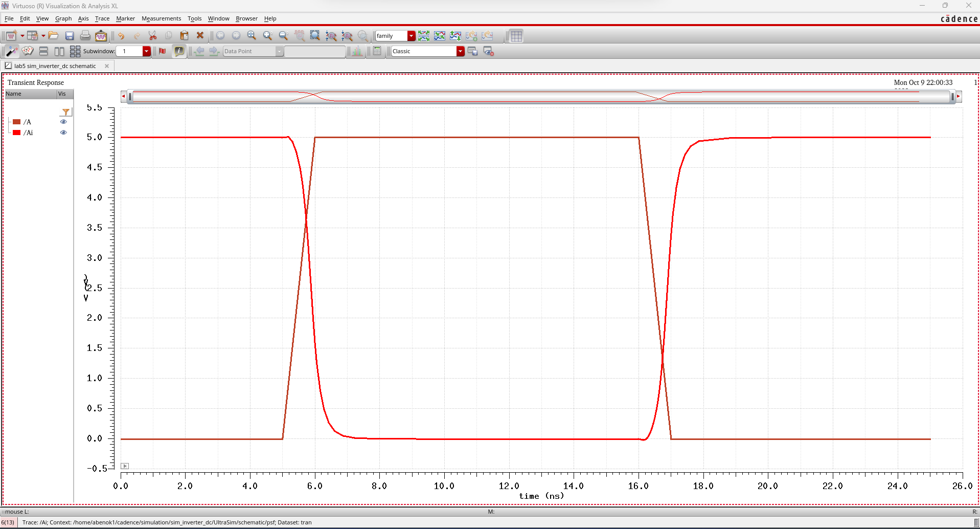Split all strips icon
Screen dimensions: 980x529
coord(424,36)
